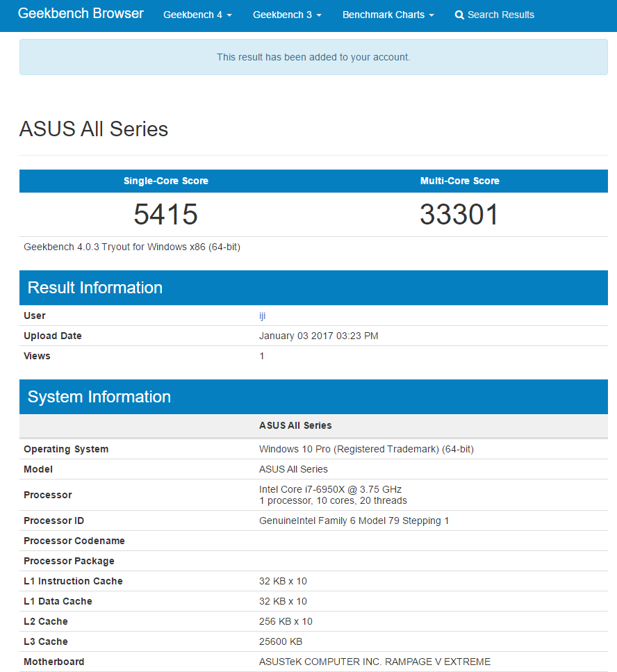617x672 pixels.
Task: Select the Single-Core Score value 5415
Action: 166,214
